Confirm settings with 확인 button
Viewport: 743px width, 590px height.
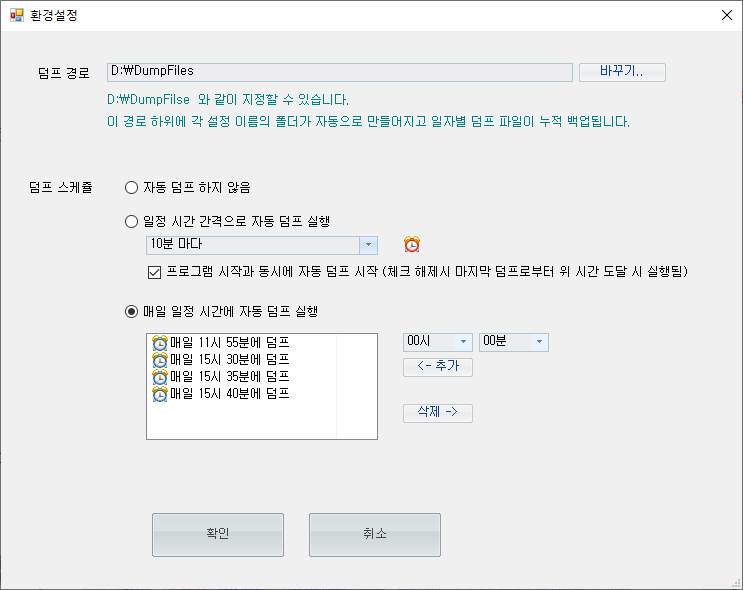point(218,535)
